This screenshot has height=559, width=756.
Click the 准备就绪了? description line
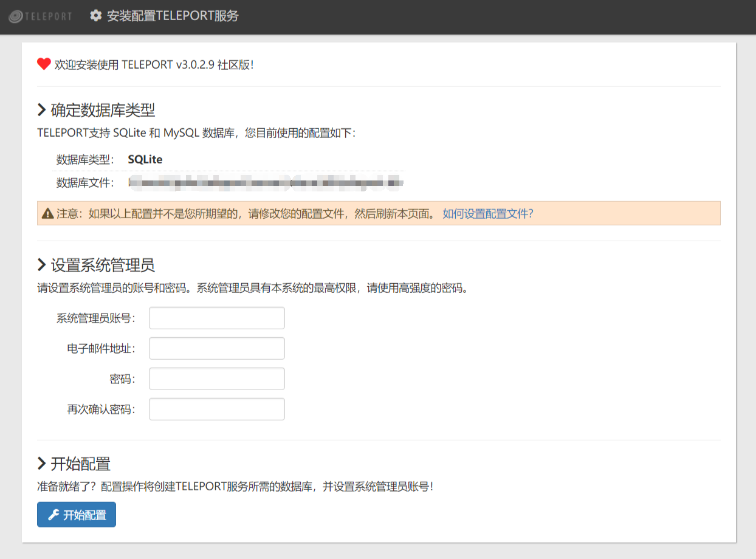(x=236, y=487)
